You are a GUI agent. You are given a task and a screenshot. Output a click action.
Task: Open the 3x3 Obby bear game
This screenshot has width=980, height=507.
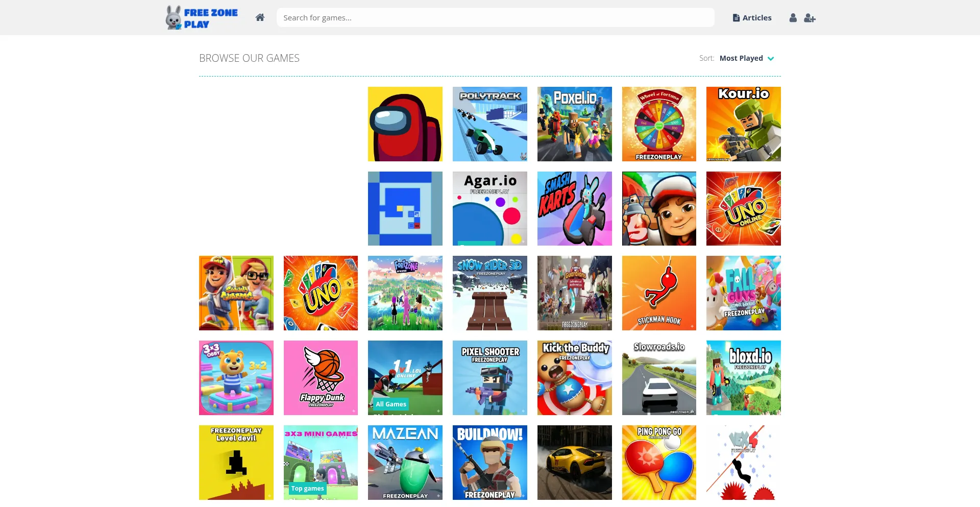236,378
